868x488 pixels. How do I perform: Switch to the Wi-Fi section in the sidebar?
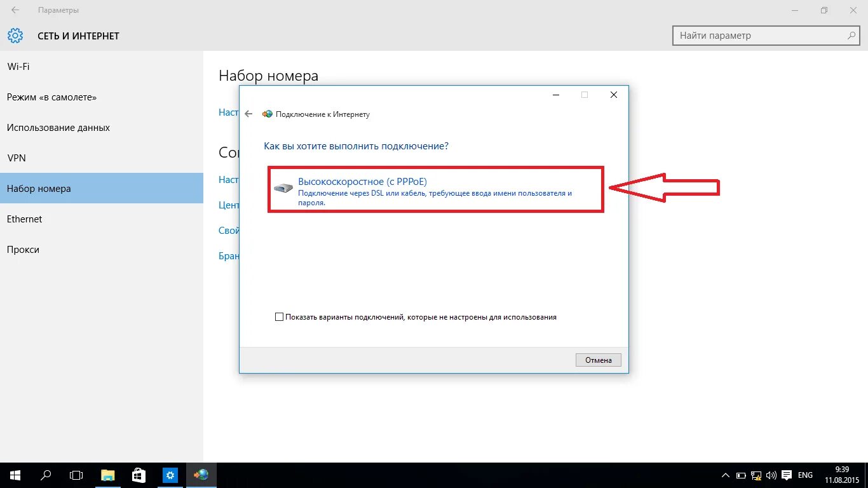click(x=18, y=66)
